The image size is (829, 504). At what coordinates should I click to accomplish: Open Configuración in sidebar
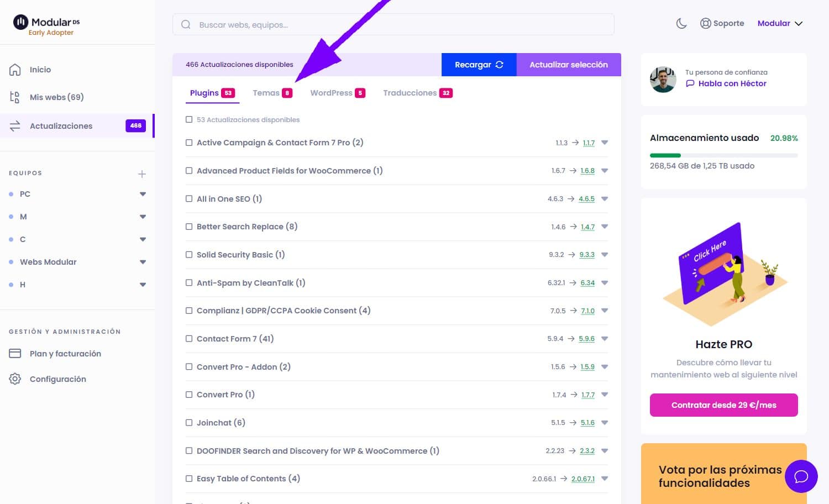tap(58, 379)
